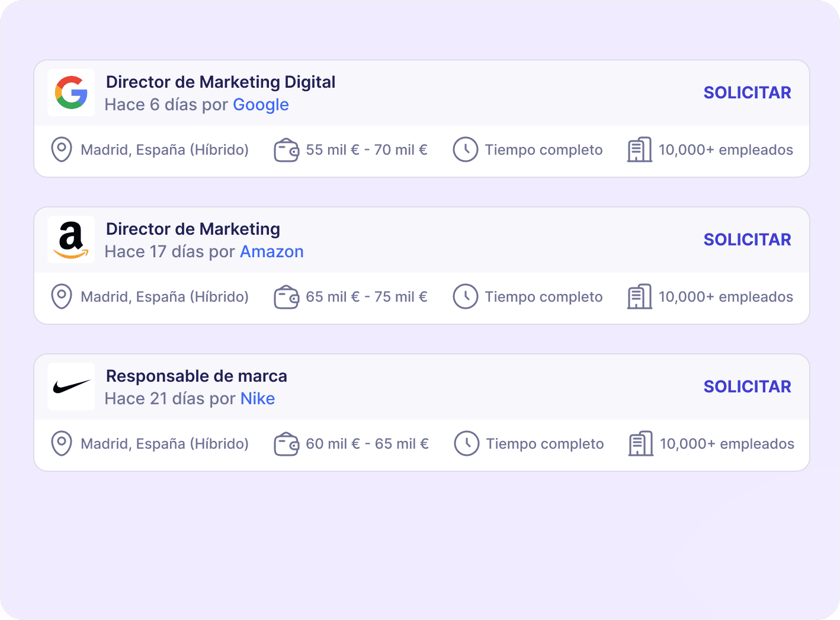Open the Amazon company link
Screen dimensions: 840x620
(x=271, y=251)
